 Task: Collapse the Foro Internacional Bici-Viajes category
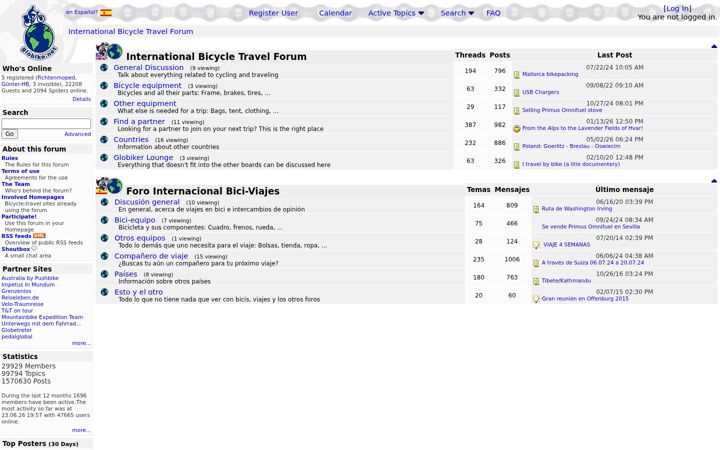click(714, 181)
